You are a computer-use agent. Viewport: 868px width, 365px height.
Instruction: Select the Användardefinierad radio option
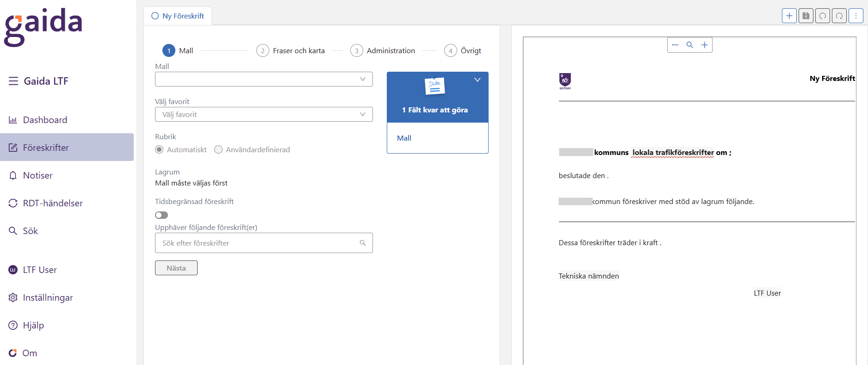(x=218, y=149)
